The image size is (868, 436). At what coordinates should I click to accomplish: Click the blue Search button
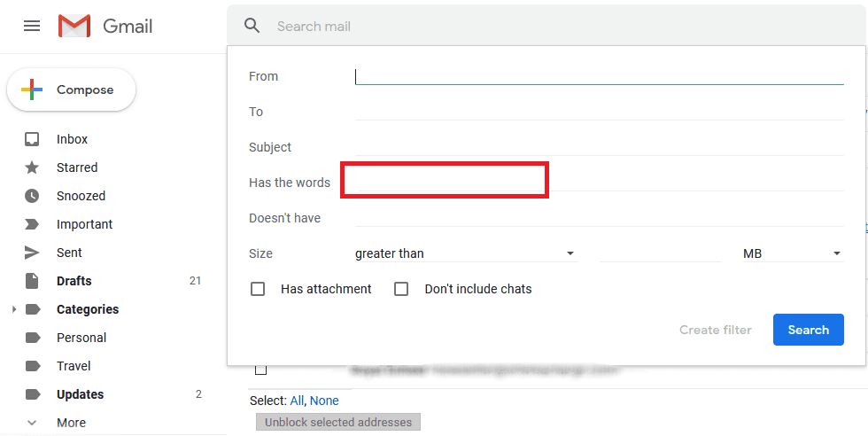pos(808,330)
